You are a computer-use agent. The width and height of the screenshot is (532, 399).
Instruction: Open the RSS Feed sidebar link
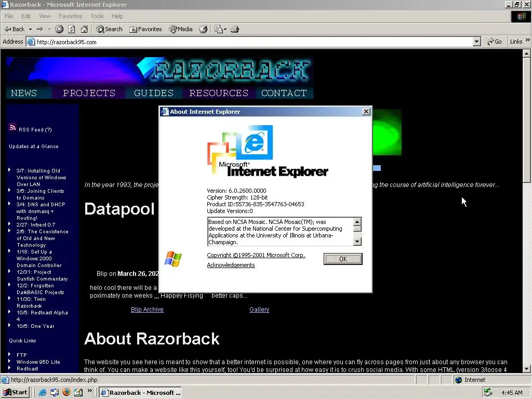(35, 129)
